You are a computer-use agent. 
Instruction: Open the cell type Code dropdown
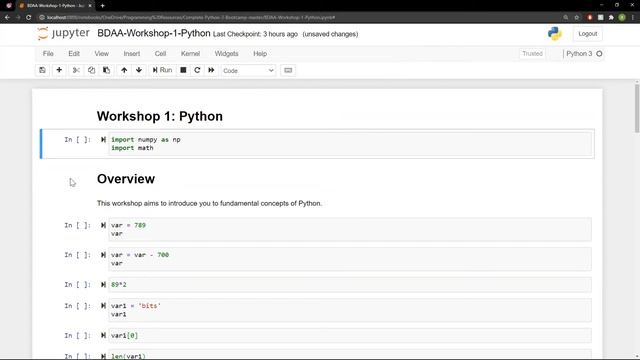[x=248, y=71]
